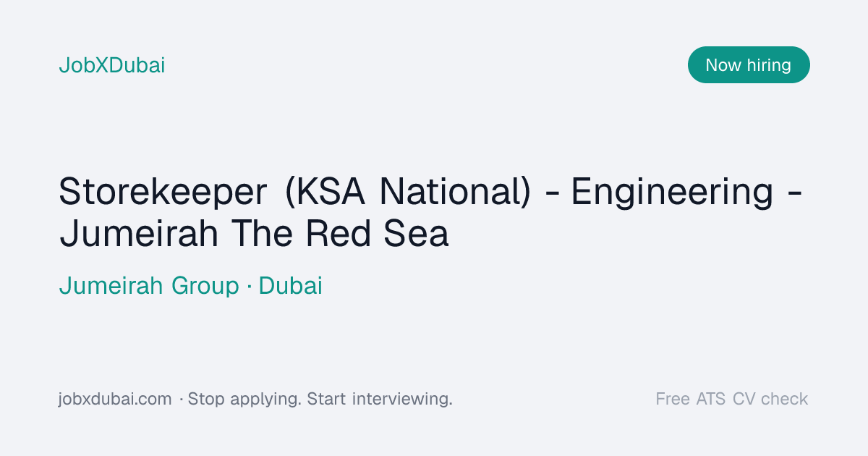Open the Jumeirah Group company link
This screenshot has height=456, width=868.
pyautogui.click(x=149, y=286)
